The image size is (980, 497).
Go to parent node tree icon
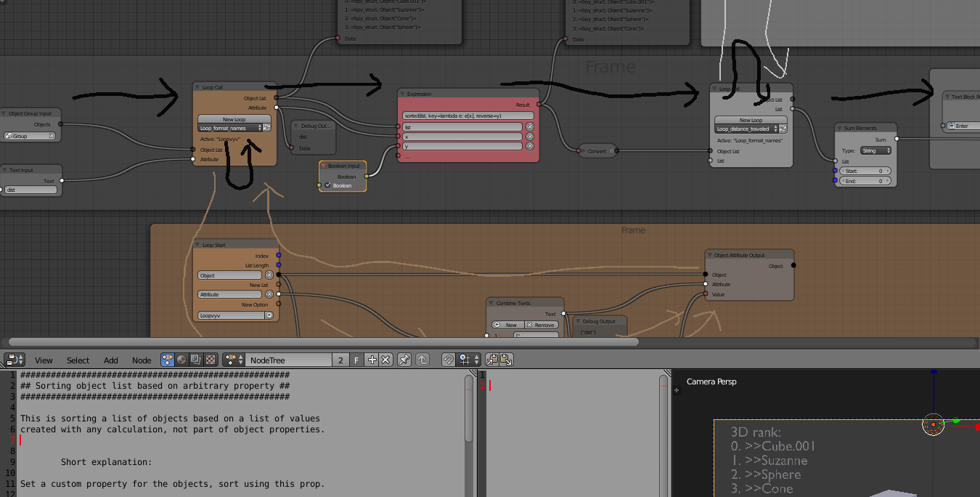423,360
